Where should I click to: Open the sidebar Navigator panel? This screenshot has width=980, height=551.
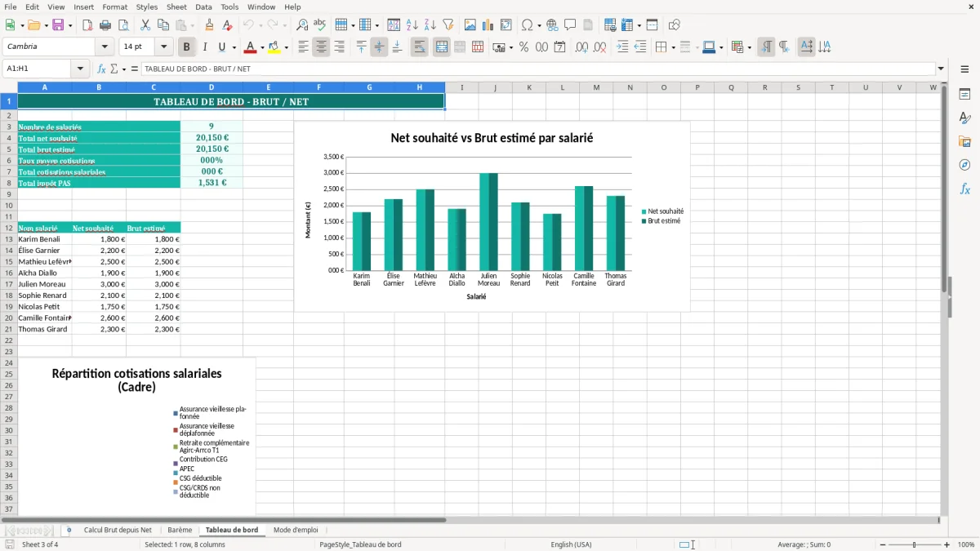[964, 165]
